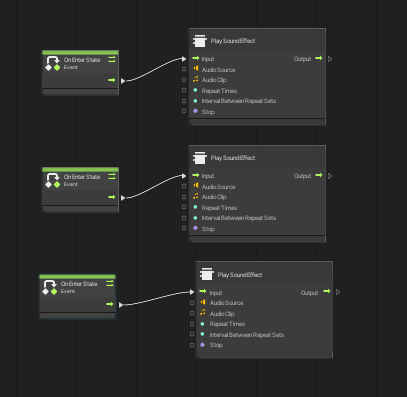Click Audio Source speaker icon in top node
The height and width of the screenshot is (397, 407).
coord(196,69)
